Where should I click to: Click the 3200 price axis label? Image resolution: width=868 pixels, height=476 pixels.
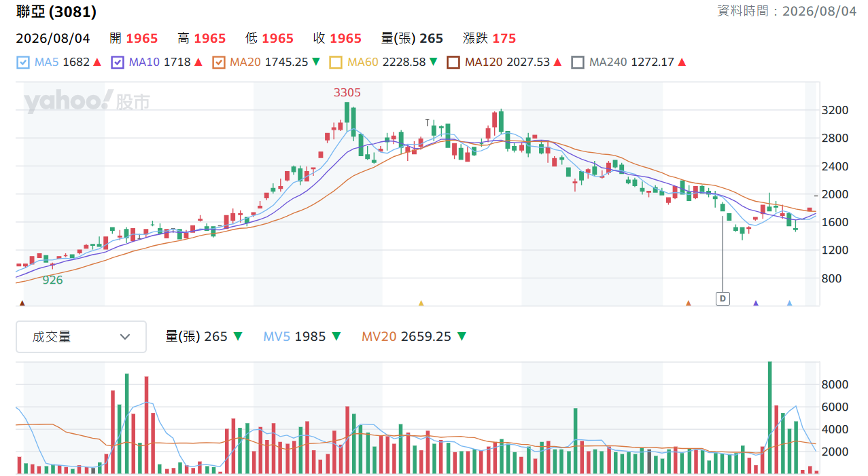(836, 111)
